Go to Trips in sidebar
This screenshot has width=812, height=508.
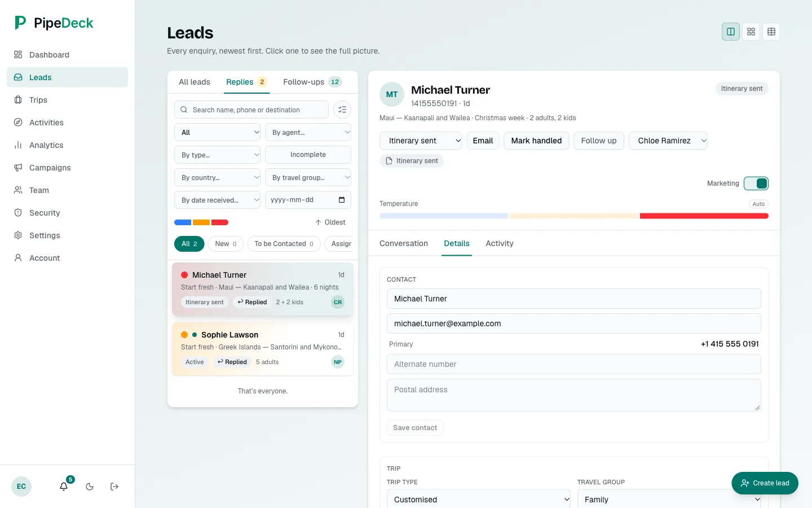pyautogui.click(x=67, y=100)
